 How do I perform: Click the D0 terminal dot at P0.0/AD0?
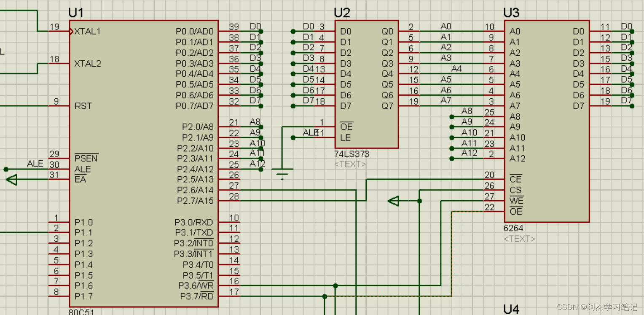(261, 31)
